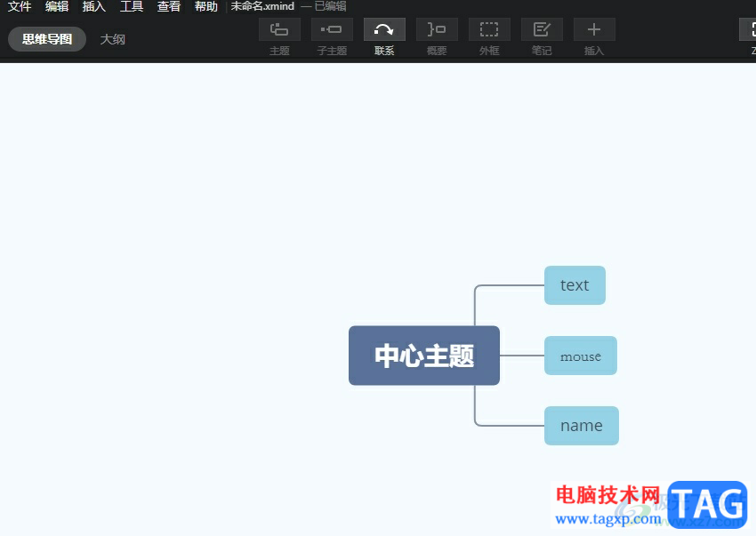Select the text subtopic node

575,285
